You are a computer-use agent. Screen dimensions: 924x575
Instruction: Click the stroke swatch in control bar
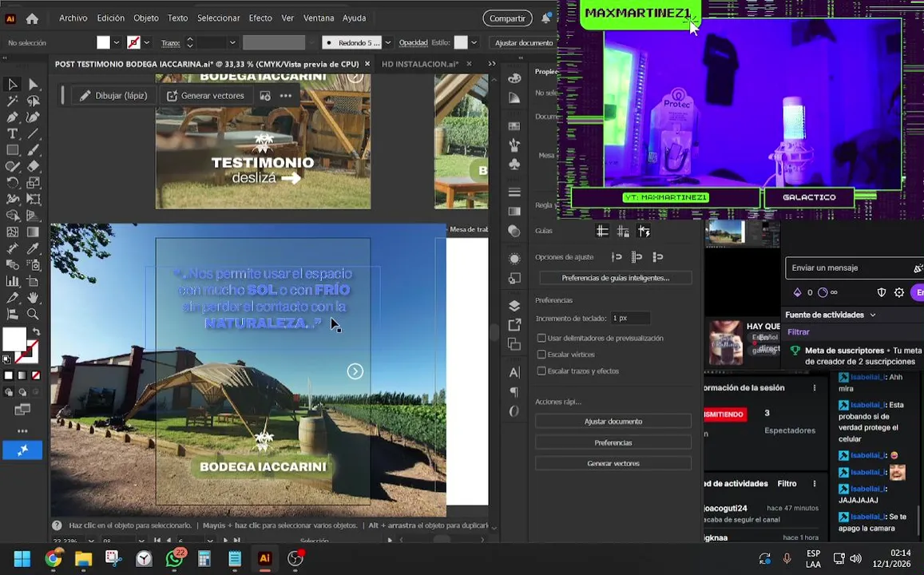coord(133,42)
